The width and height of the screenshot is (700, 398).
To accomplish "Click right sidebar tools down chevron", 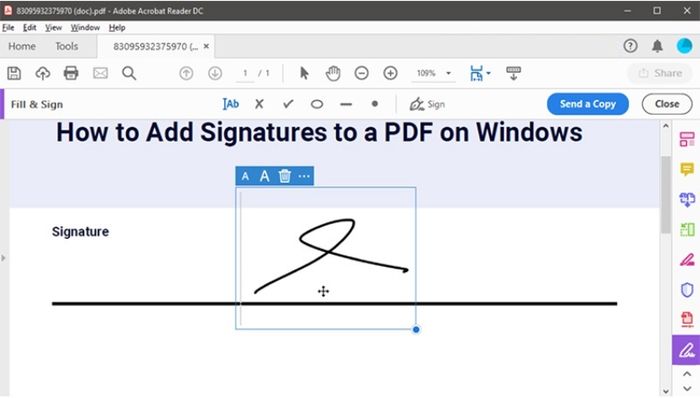I will (687, 389).
